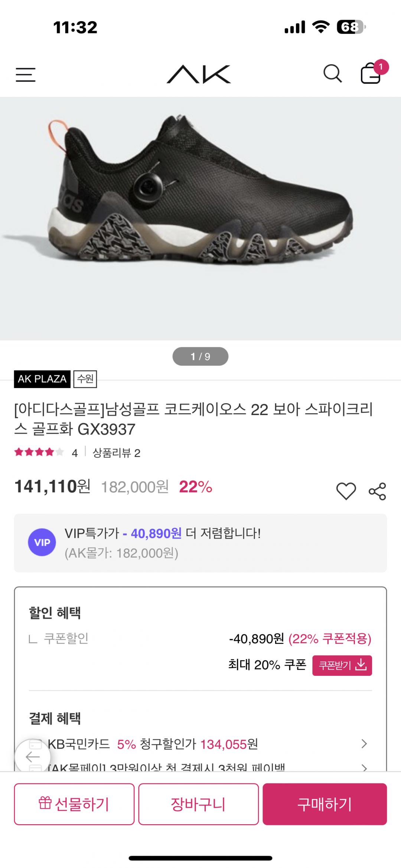
Task: Tap 구매하기 to purchase
Action: click(325, 804)
